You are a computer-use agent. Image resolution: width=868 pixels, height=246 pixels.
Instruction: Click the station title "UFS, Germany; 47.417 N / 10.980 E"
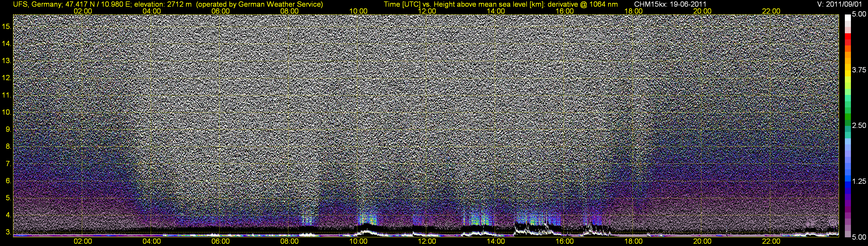pos(72,4)
